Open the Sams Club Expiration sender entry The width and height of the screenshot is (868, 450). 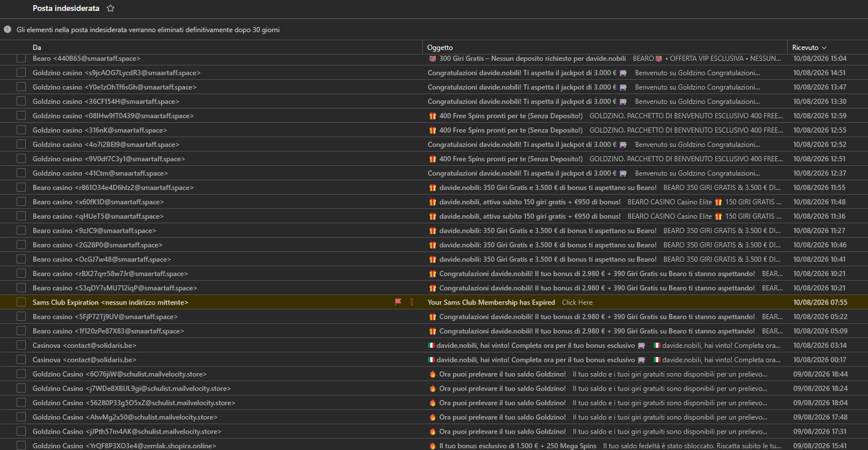point(111,302)
